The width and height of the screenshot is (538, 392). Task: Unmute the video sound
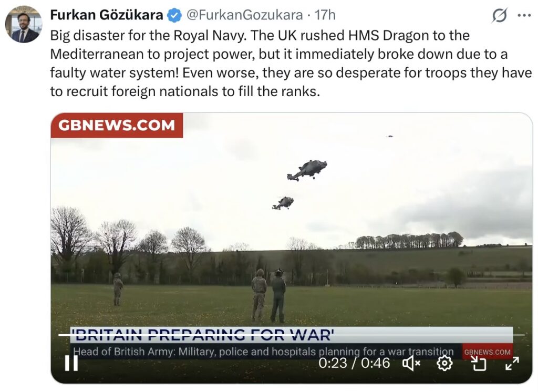pos(411,363)
